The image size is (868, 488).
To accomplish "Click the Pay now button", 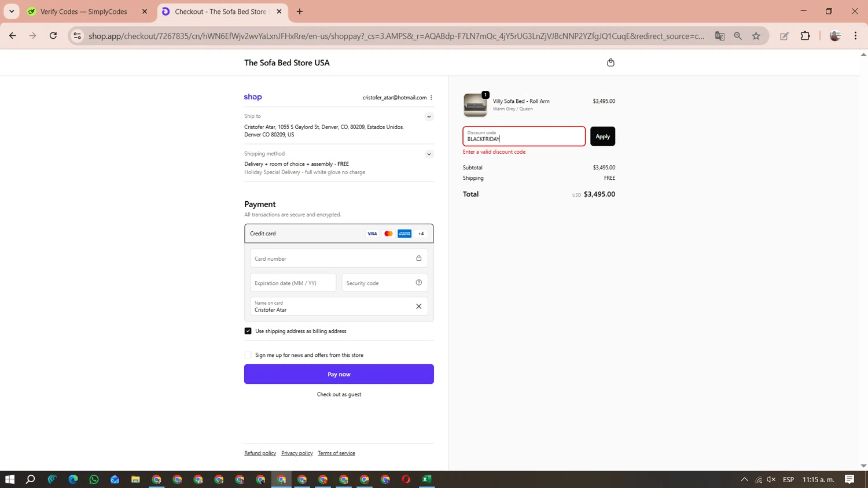I will (x=339, y=374).
